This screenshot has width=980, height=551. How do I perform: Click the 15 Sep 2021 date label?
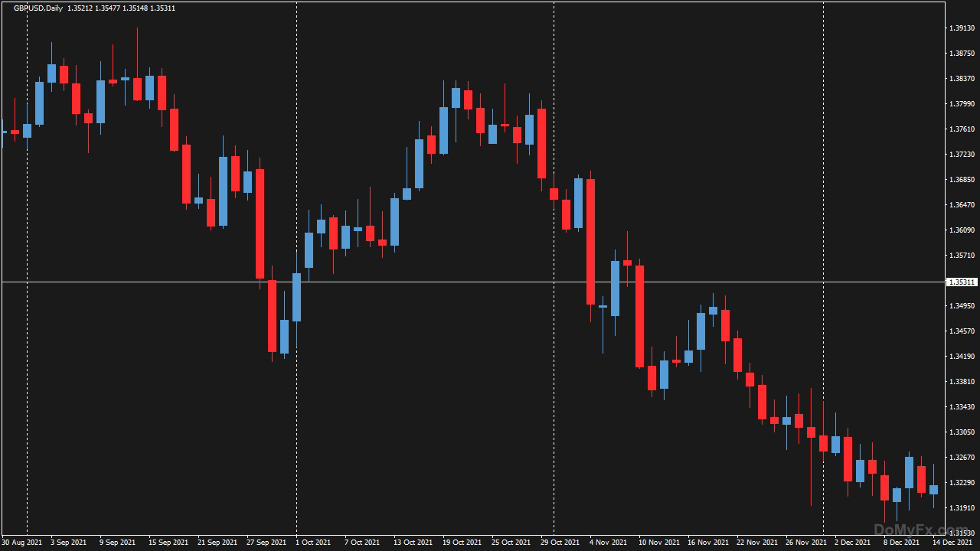pos(168,543)
